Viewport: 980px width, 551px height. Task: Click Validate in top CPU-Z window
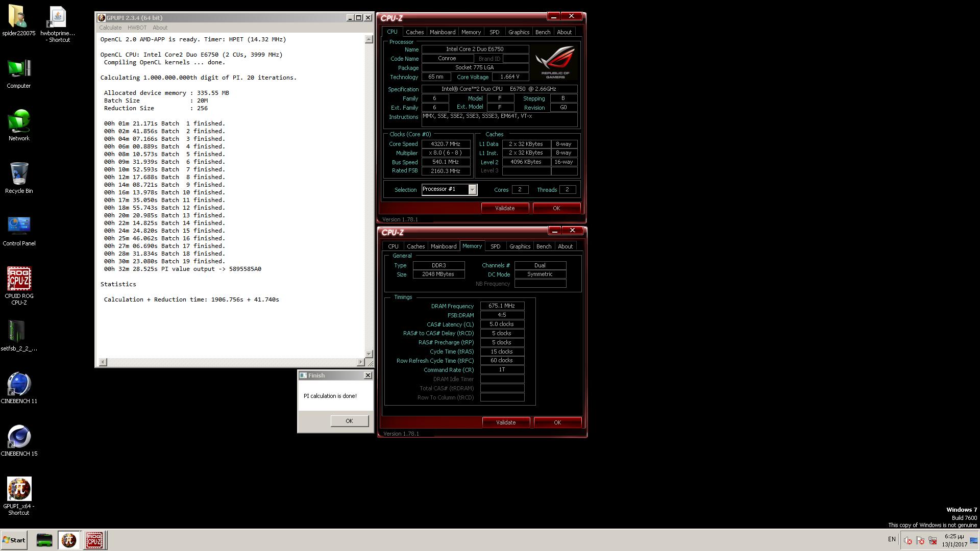coord(505,208)
